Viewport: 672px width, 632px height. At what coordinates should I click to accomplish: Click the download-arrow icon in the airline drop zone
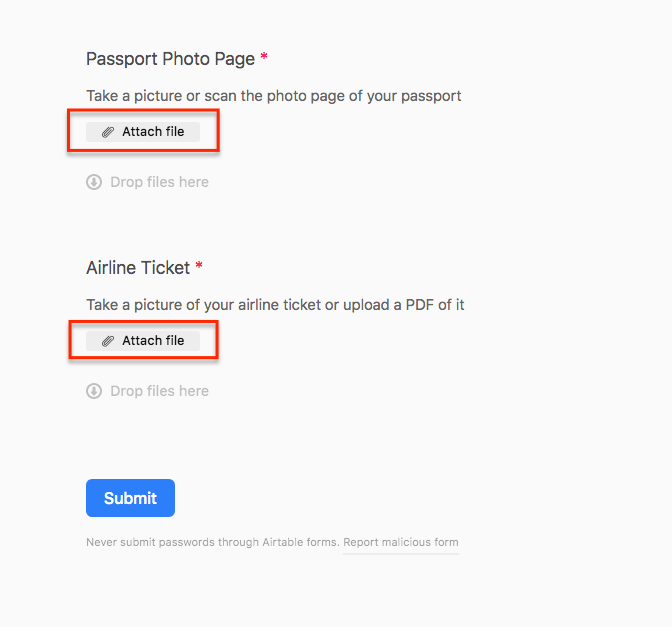(x=94, y=391)
